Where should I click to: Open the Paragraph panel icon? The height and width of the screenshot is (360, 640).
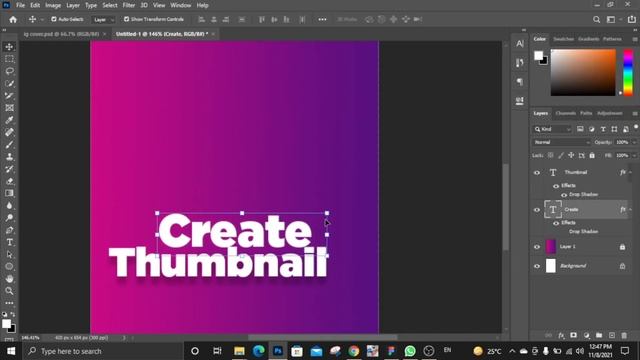tap(520, 82)
